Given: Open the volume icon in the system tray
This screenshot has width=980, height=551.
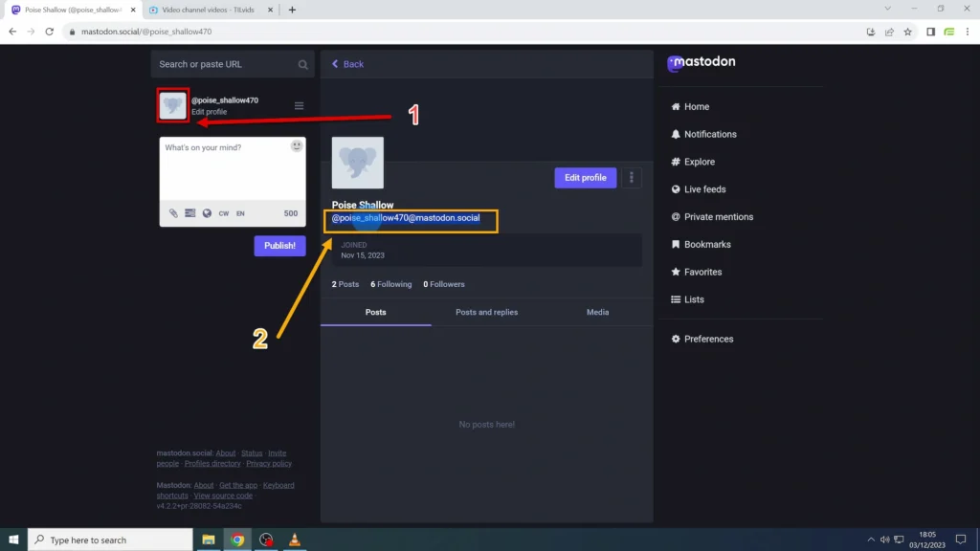Looking at the screenshot, I should pyautogui.click(x=884, y=540).
